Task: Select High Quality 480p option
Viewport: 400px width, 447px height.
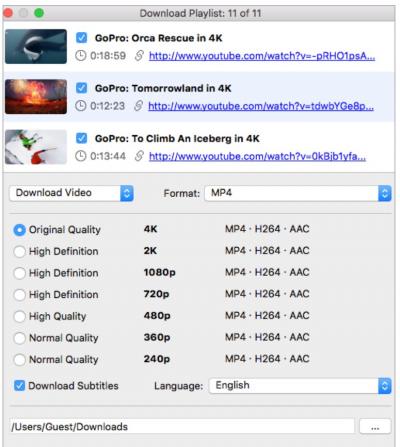Action: [x=19, y=316]
